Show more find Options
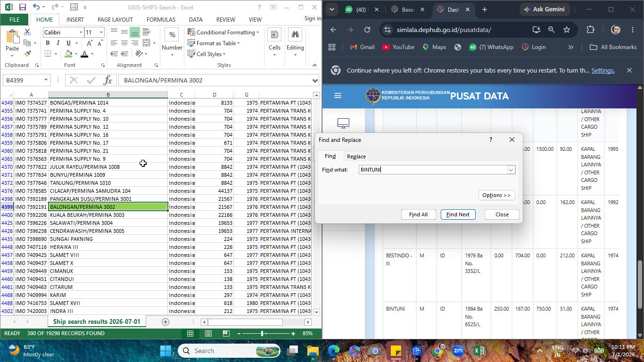The width and height of the screenshot is (644, 362). click(496, 195)
